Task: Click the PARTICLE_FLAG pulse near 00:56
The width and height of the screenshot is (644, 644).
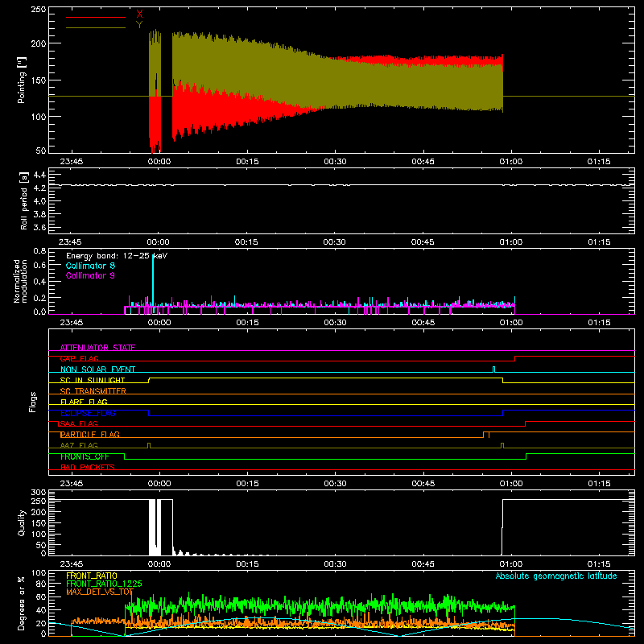Action: [x=486, y=435]
